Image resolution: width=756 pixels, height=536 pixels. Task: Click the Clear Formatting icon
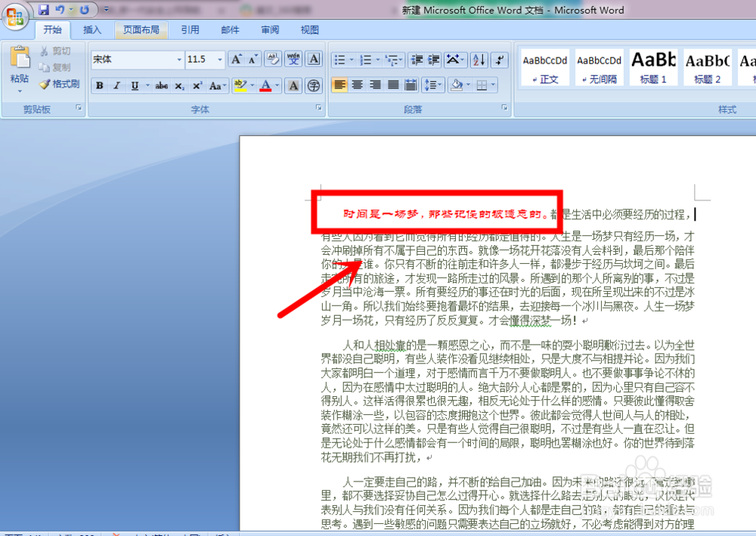pyautogui.click(x=272, y=59)
